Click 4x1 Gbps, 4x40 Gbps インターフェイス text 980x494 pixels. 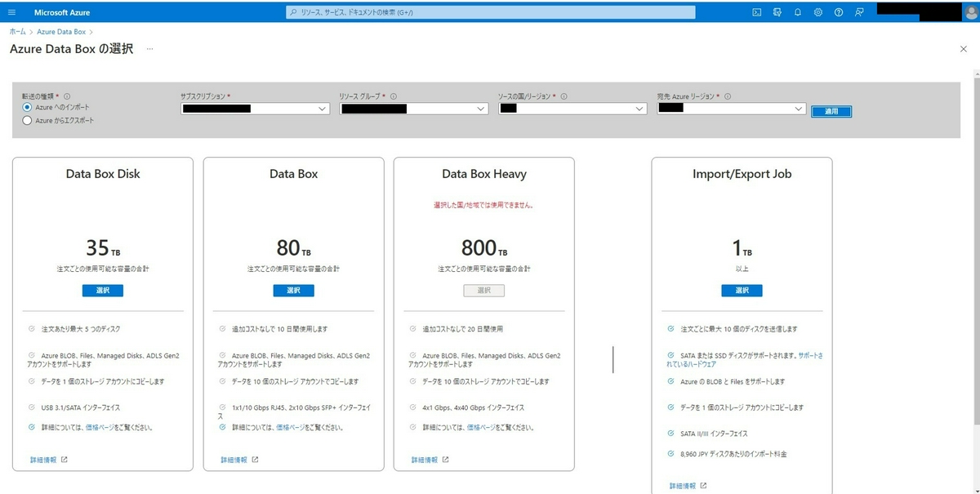pyautogui.click(x=473, y=407)
